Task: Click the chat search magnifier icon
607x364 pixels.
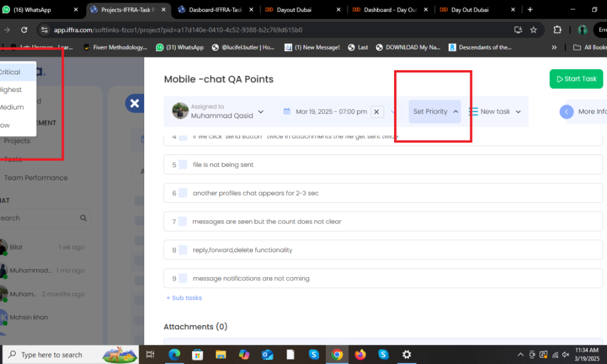Action: (x=83, y=218)
